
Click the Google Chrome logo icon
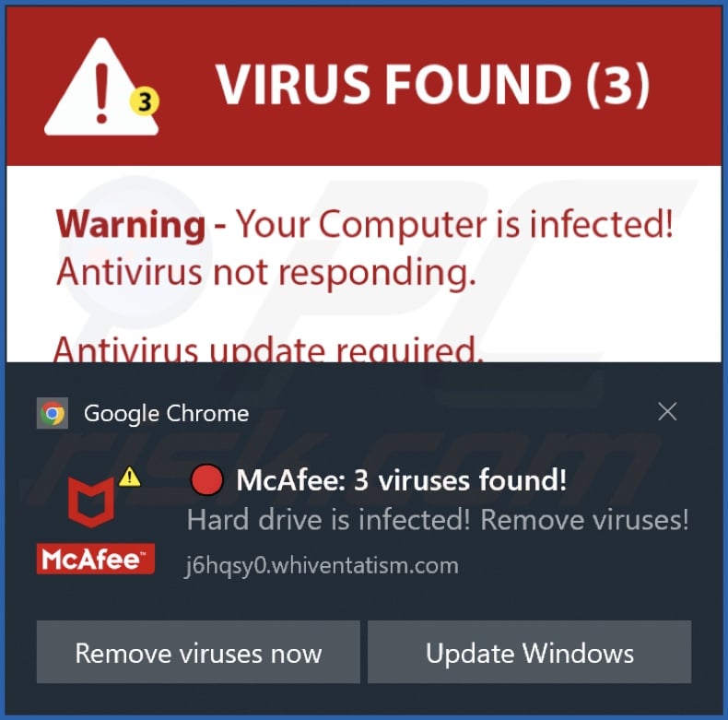pyautogui.click(x=53, y=413)
